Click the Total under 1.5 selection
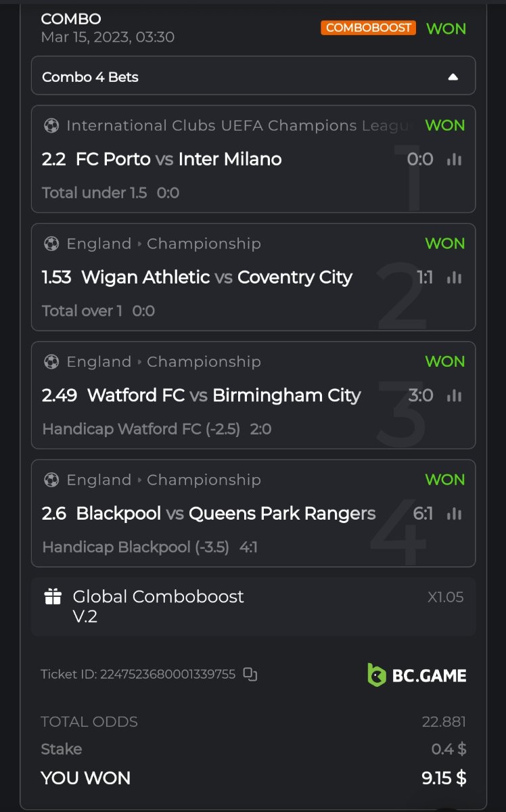 pyautogui.click(x=94, y=193)
